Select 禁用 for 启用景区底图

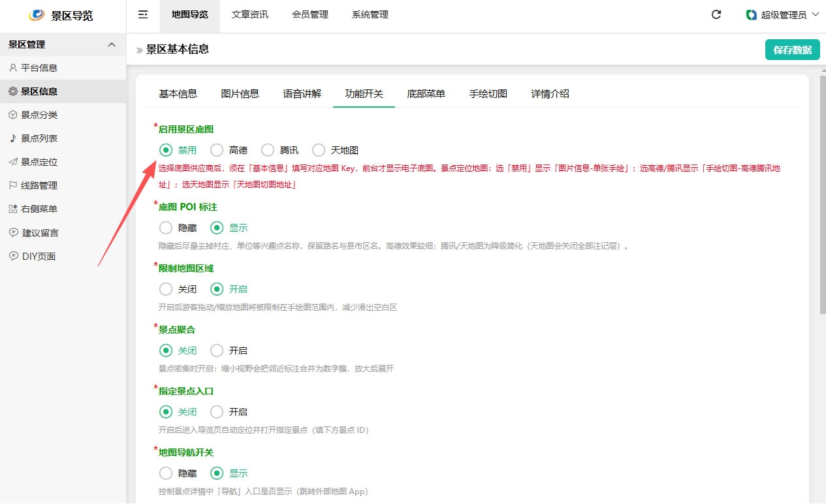click(x=166, y=150)
